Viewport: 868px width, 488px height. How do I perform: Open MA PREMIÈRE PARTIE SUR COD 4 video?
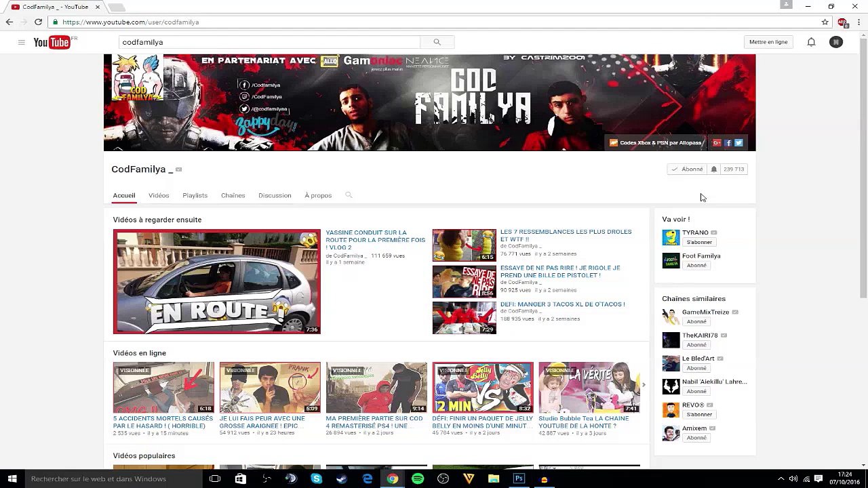pos(374,422)
